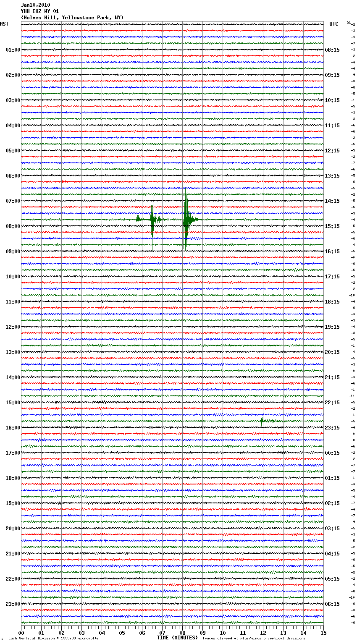Select the 15:00 MST hour label

(x=13, y=403)
